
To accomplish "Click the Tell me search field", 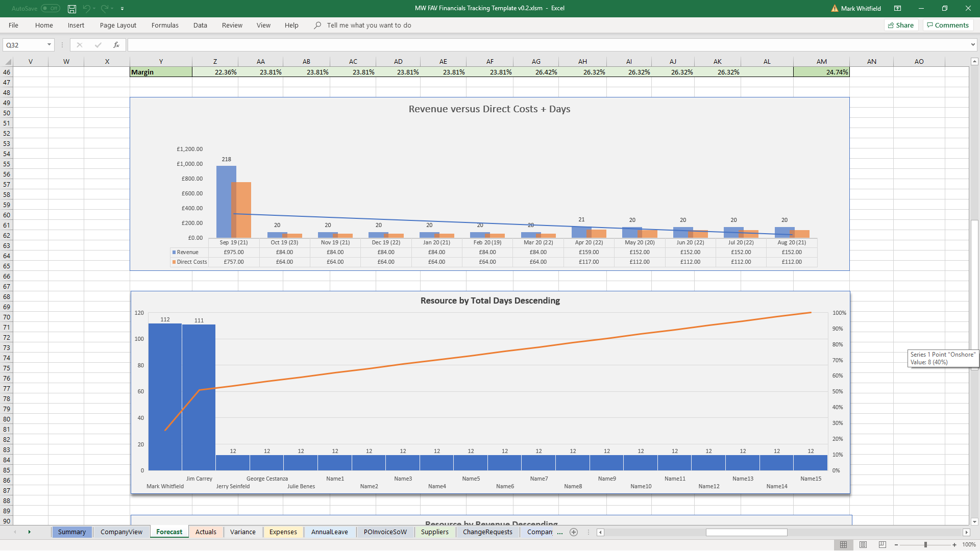I will pyautogui.click(x=369, y=25).
